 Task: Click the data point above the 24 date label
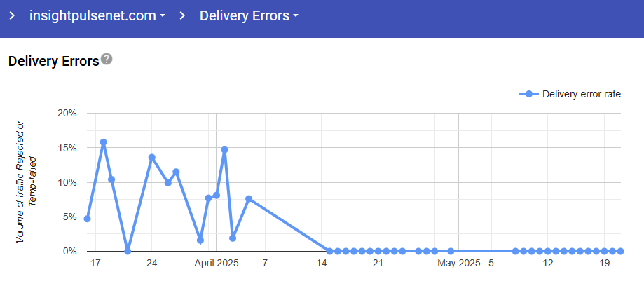tap(151, 158)
